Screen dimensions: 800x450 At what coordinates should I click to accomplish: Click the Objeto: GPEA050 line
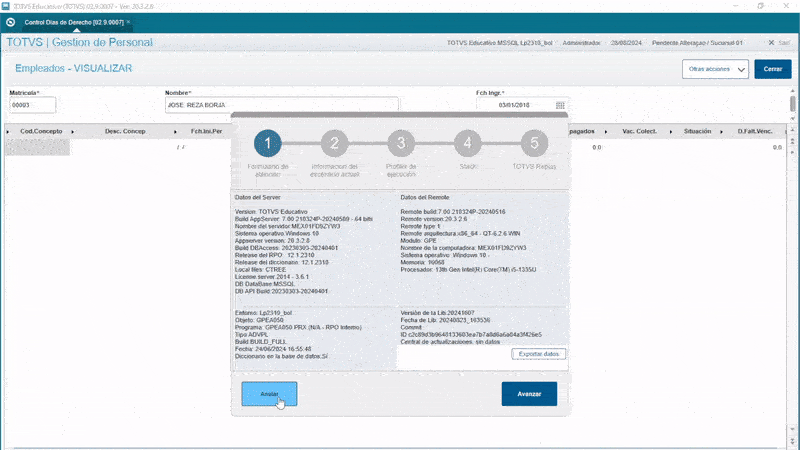point(259,320)
